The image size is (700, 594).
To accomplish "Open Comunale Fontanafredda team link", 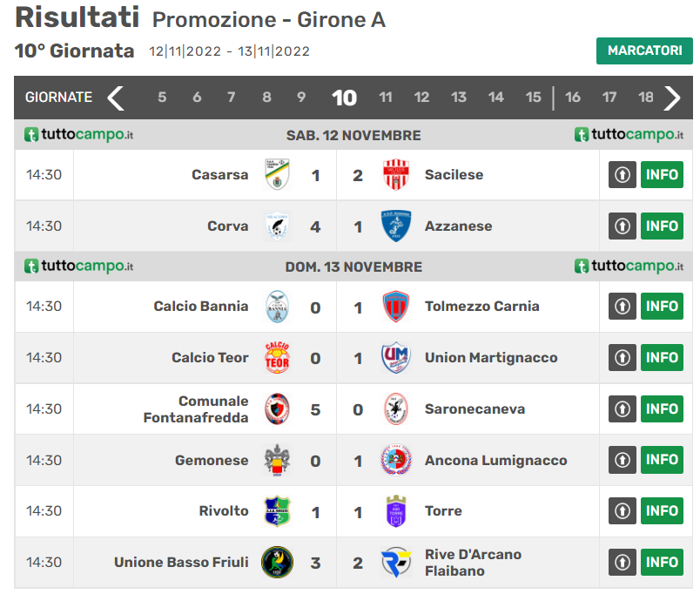I will [196, 409].
